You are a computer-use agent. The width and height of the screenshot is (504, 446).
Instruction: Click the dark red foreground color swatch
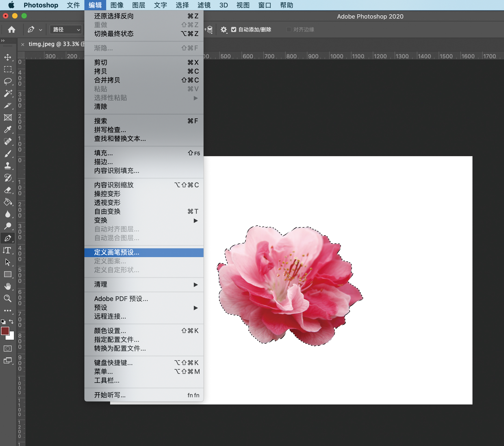pyautogui.click(x=5, y=331)
